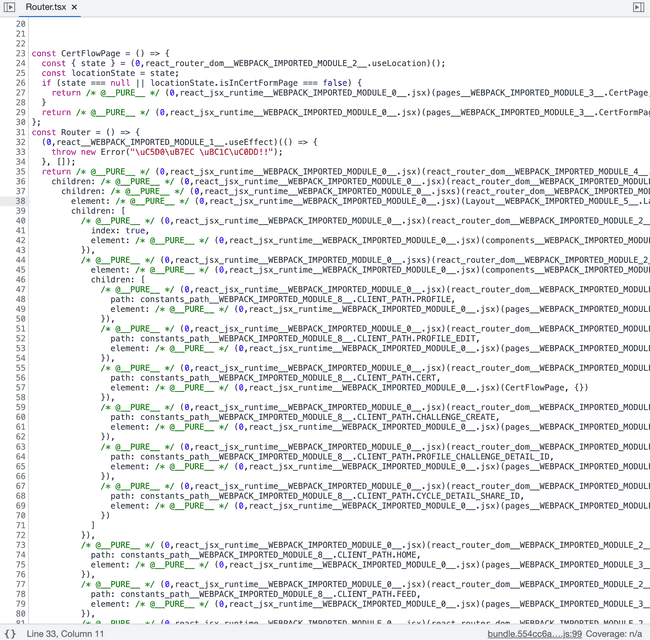This screenshot has width=650, height=640.
Task: Close the Router.tsx tab
Action: (74, 7)
